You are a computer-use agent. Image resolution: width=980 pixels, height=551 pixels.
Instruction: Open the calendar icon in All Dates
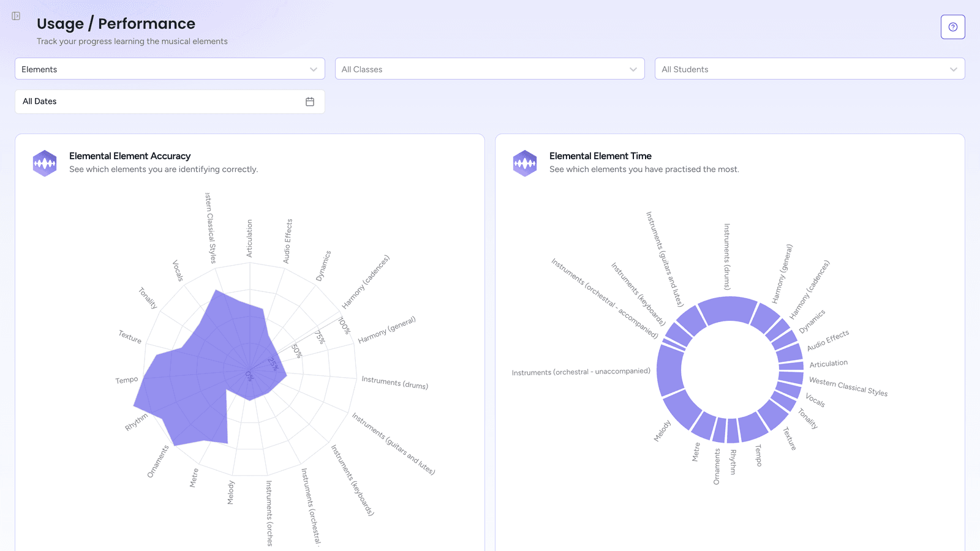coord(310,102)
